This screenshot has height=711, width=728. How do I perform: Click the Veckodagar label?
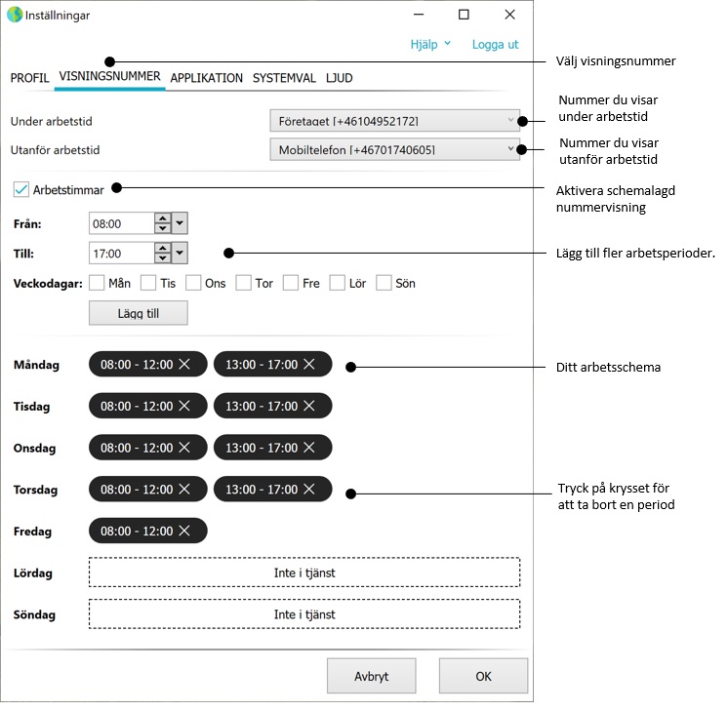pyautogui.click(x=48, y=284)
